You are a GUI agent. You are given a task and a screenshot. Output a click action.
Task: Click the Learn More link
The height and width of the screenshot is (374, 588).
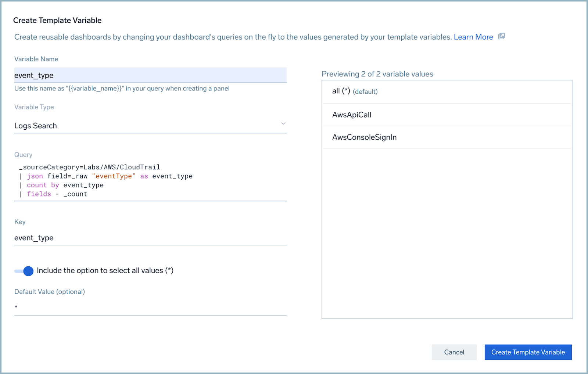[x=473, y=37]
